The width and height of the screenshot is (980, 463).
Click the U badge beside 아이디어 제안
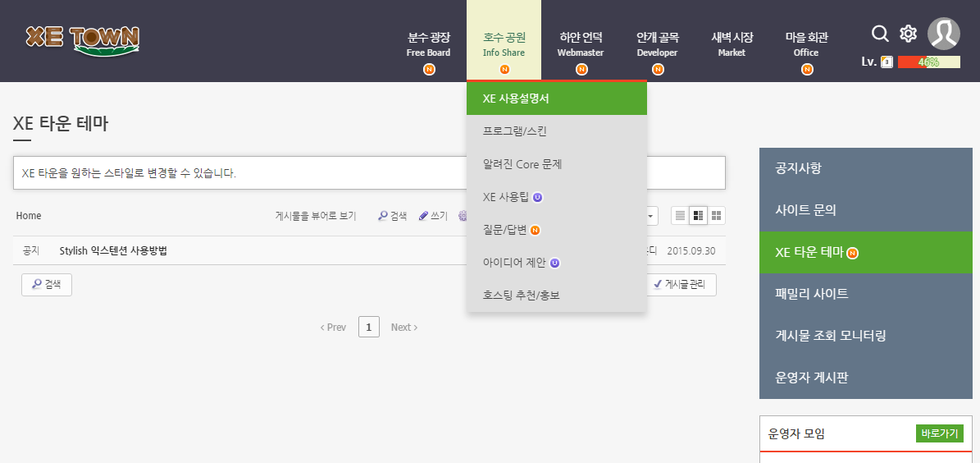pyautogui.click(x=554, y=263)
